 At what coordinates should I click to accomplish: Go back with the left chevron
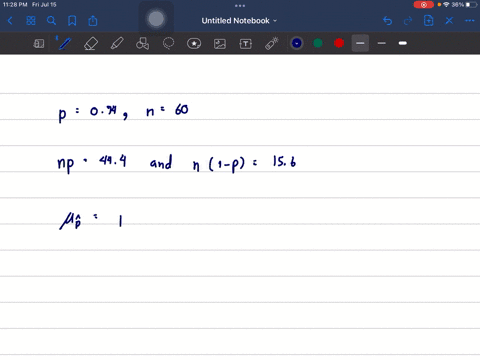tap(10, 21)
